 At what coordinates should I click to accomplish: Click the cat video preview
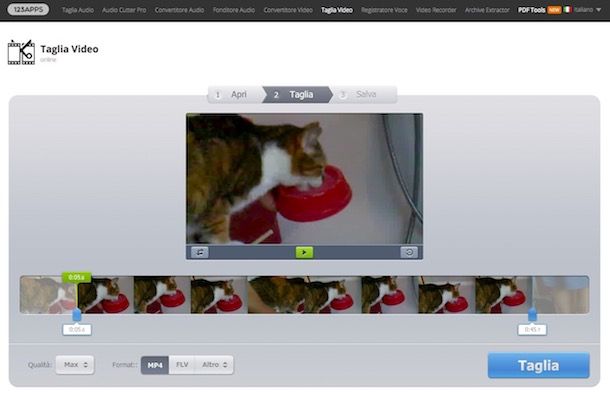(x=304, y=179)
